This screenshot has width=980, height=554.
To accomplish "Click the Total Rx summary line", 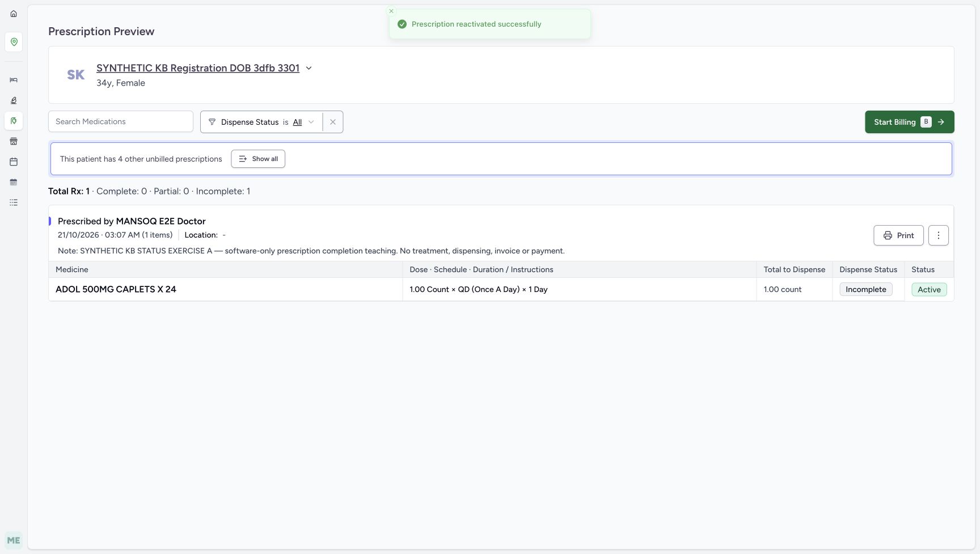I will 149,191.
